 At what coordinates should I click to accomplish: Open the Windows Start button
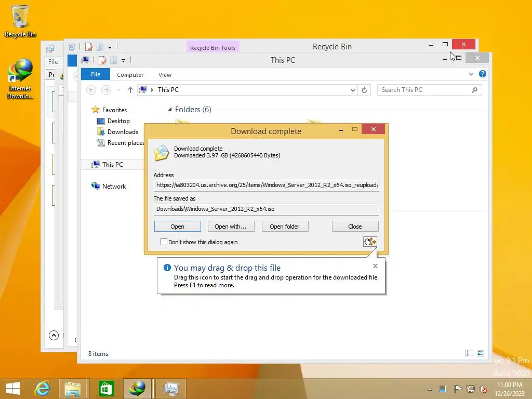tap(13, 389)
